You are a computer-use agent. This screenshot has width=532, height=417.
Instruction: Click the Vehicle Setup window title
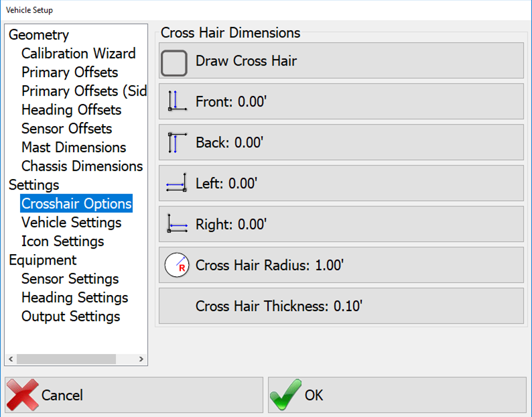point(29,10)
